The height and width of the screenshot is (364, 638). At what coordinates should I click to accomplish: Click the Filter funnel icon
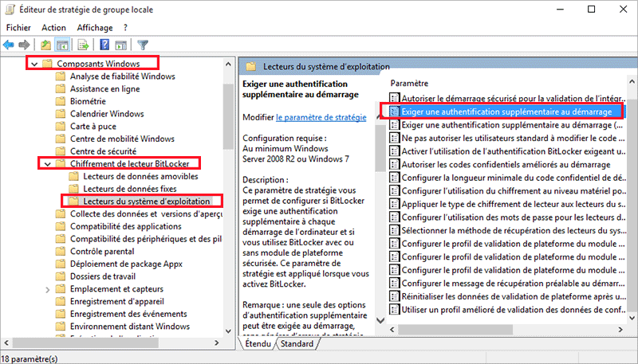pyautogui.click(x=143, y=45)
